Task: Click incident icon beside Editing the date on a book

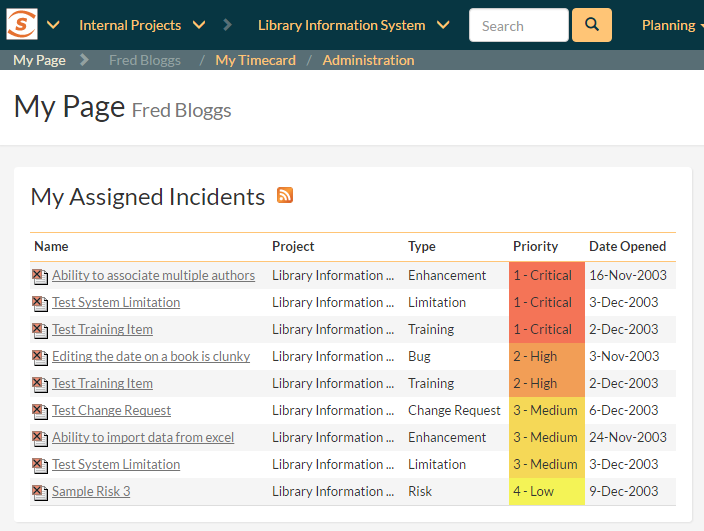Action: (x=39, y=357)
